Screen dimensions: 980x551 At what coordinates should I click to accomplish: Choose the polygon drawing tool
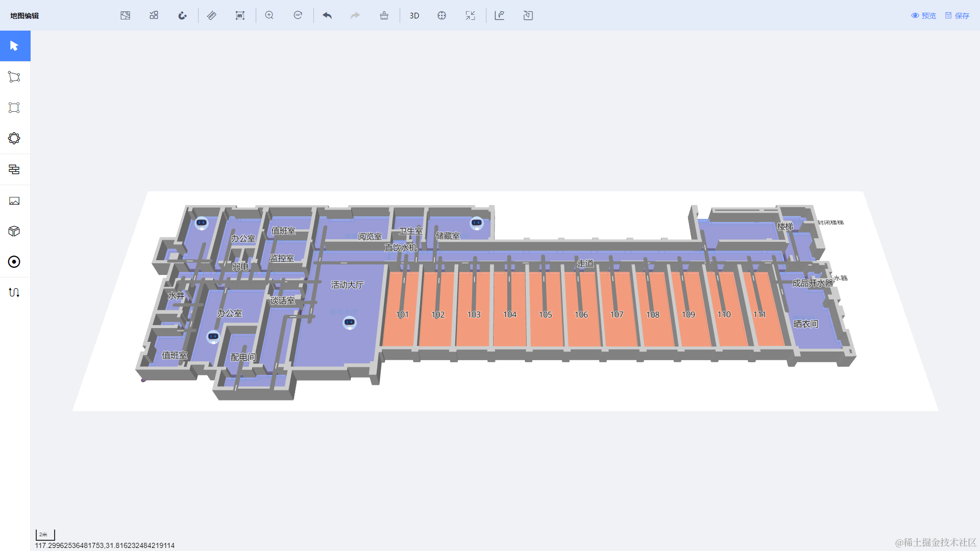point(14,77)
